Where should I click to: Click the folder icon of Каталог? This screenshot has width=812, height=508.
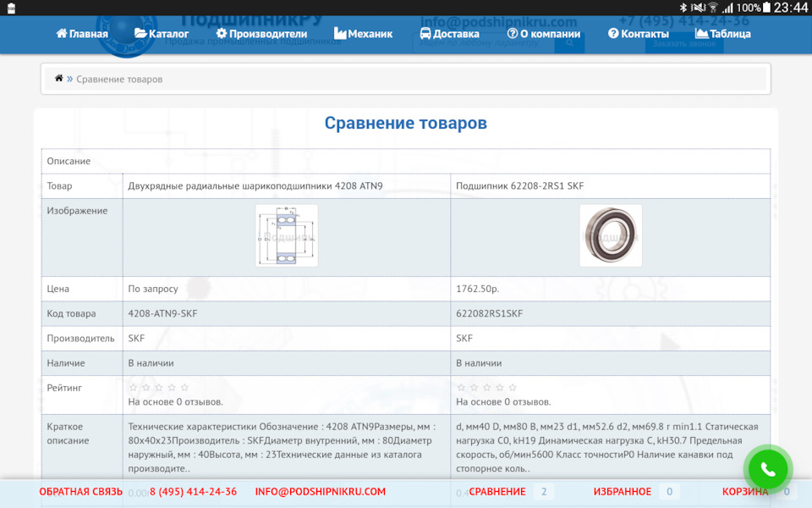coord(140,33)
